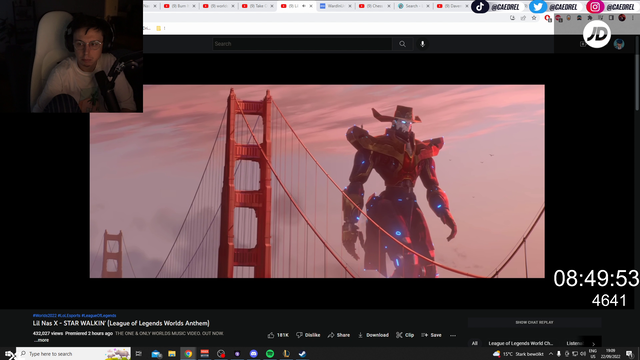Image resolution: width=640 pixels, height=360 pixels.
Task: Click the Dislike button
Action: click(308, 335)
